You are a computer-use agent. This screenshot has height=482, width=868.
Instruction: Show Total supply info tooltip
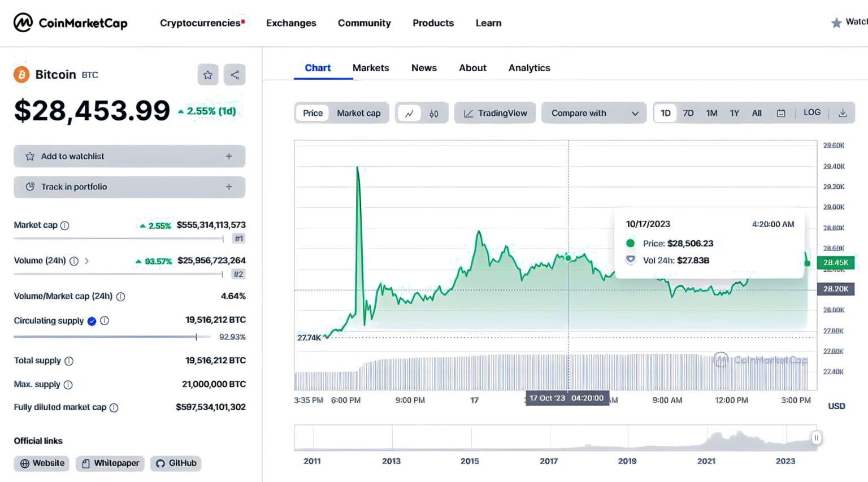[69, 361]
